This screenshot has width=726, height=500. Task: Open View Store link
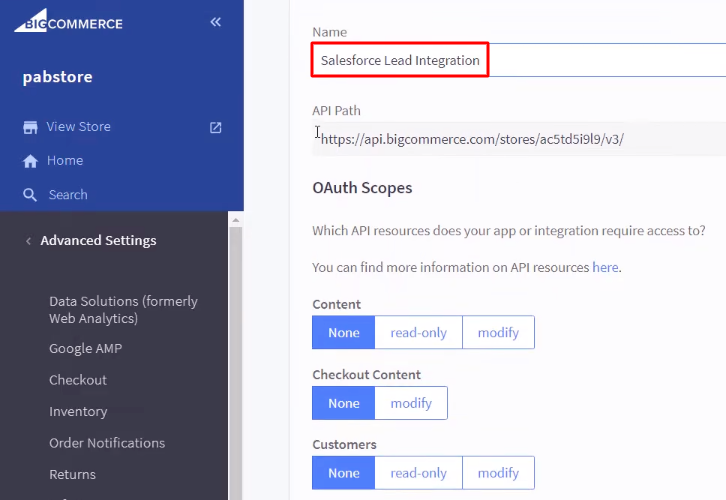pos(78,126)
